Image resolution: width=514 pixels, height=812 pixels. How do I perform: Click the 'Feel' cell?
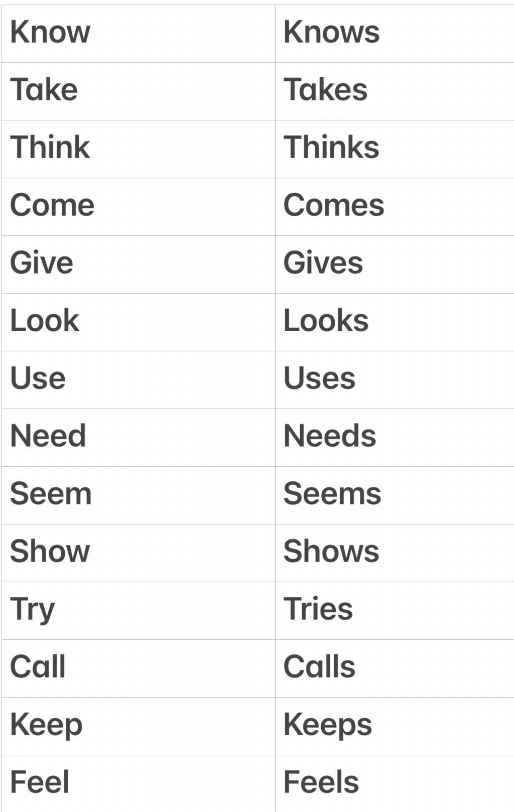coord(139,783)
